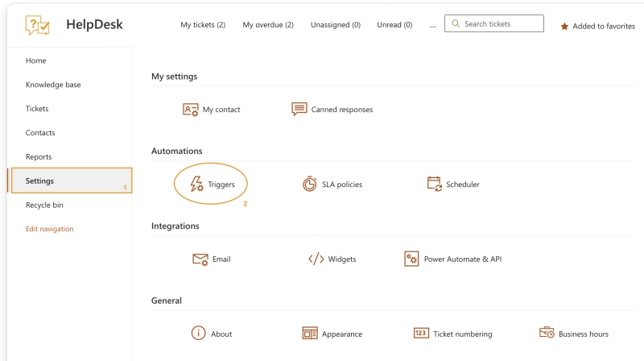Screen dimensions: 644x361
Task: Click the General section heading
Action: (x=167, y=301)
